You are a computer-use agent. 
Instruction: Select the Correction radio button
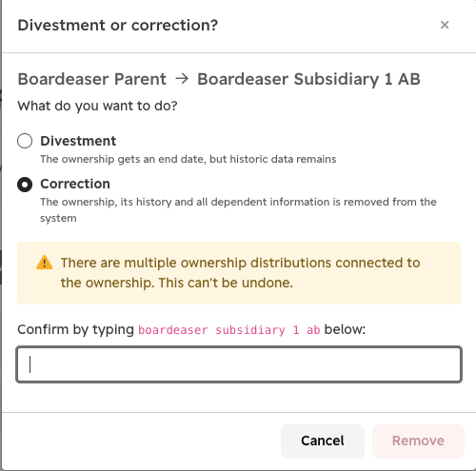(x=25, y=185)
